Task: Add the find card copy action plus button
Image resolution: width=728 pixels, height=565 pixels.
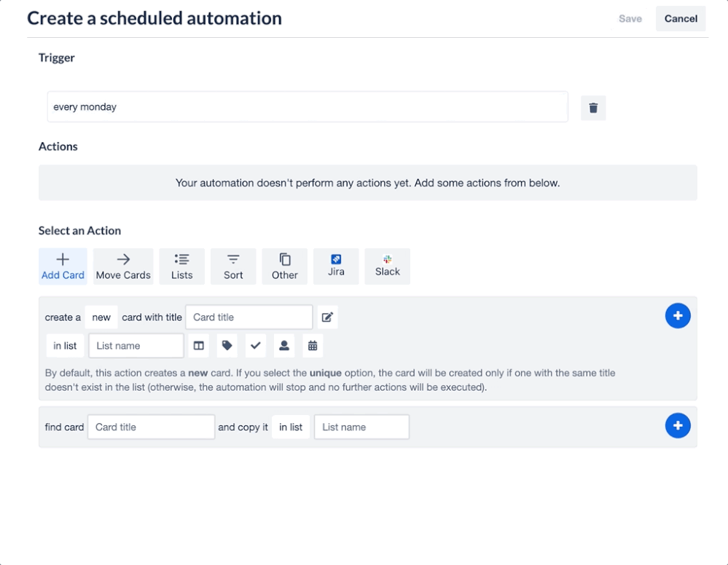Action: click(x=678, y=425)
